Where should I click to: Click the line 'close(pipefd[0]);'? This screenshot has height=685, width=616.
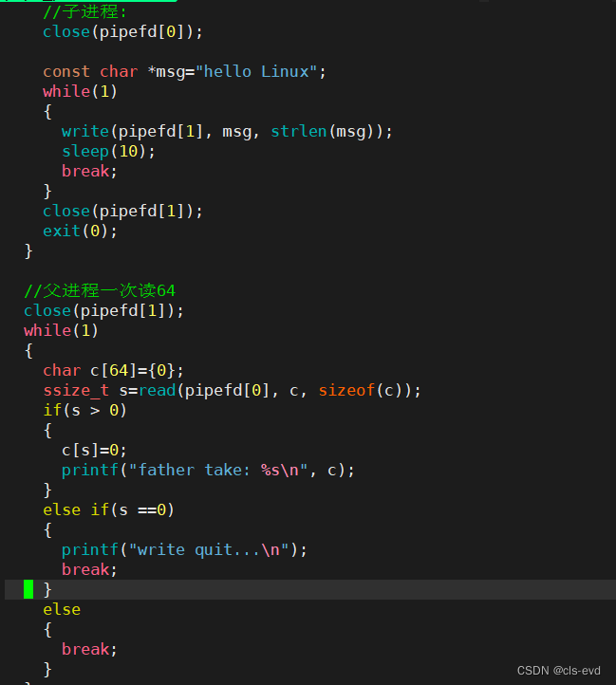tap(122, 32)
